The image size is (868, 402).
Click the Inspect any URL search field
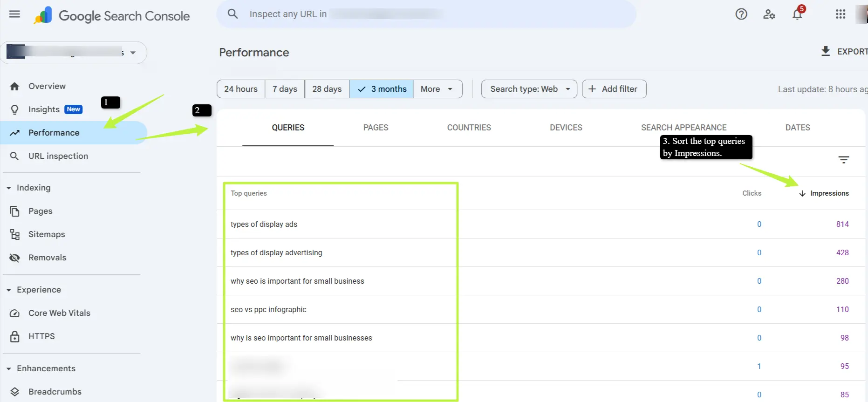[345, 14]
